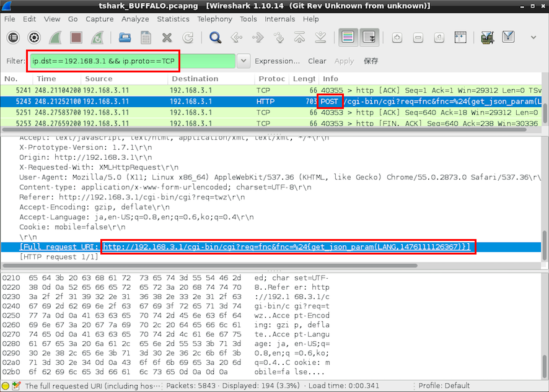The width and height of the screenshot is (549, 392).
Task: Click Profile: Default in the status bar
Action: click(444, 386)
